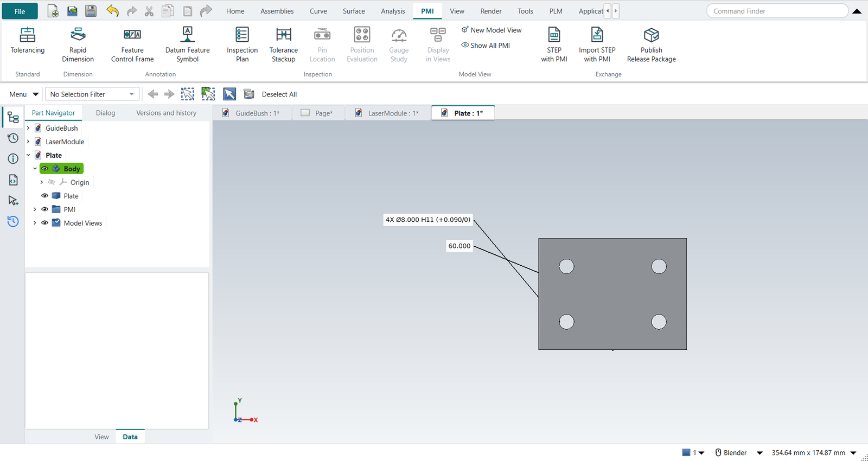The image size is (868, 461).
Task: Open the Inspection Plan
Action: click(242, 44)
